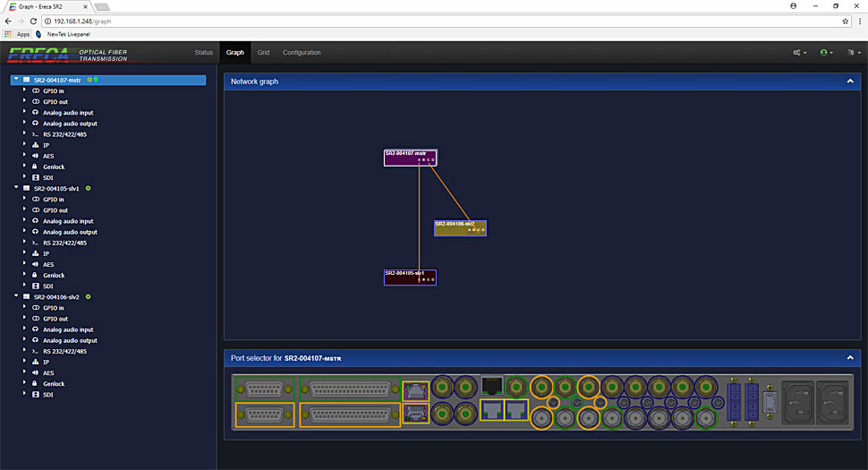Bookmark this page with the star icon

(x=846, y=21)
